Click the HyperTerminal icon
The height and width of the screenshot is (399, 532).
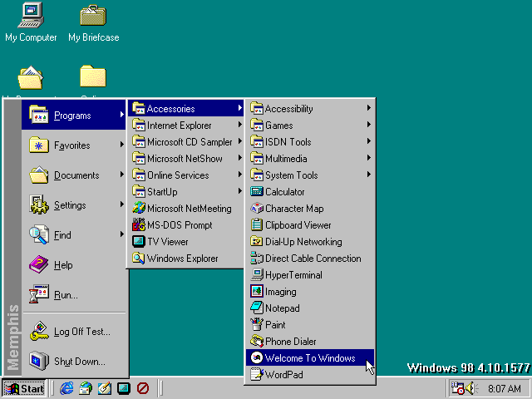coord(257,275)
